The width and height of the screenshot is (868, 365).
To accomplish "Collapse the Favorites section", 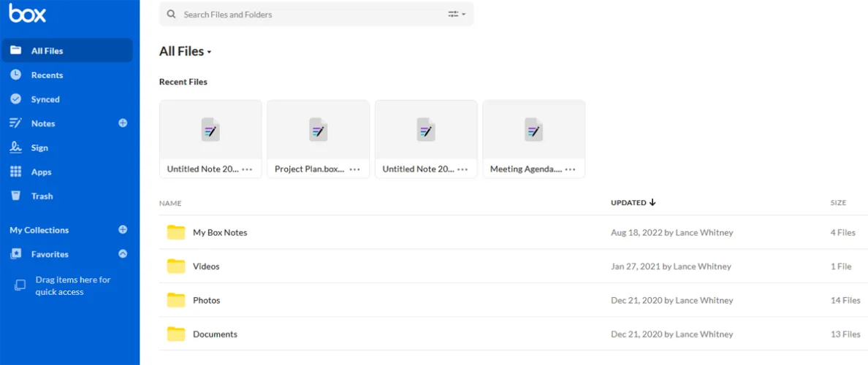I will 123,254.
